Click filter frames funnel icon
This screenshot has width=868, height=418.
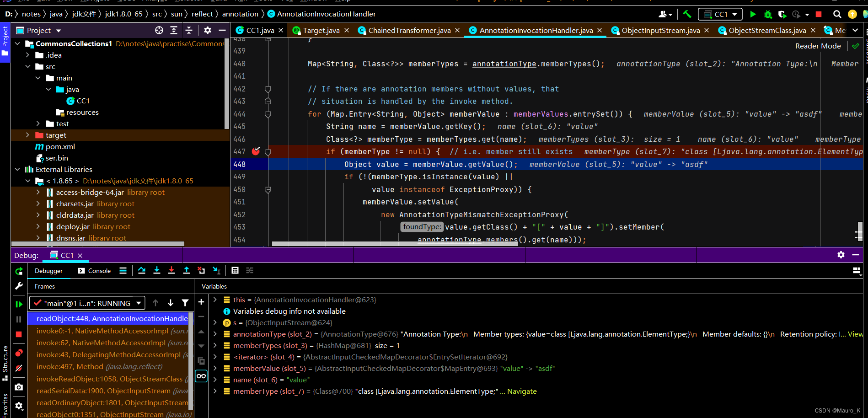(x=185, y=303)
